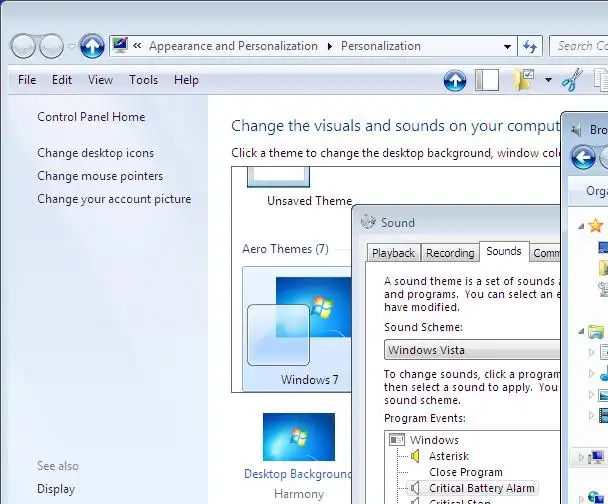Click the Refresh button next to address bar
The image size is (608, 504).
click(x=530, y=47)
